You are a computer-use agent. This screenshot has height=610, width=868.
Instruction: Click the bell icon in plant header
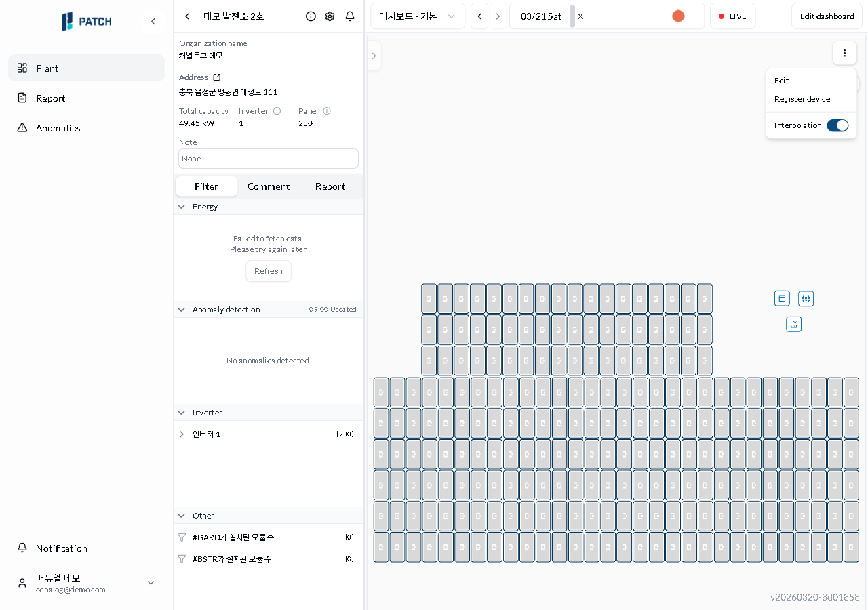[x=350, y=16]
